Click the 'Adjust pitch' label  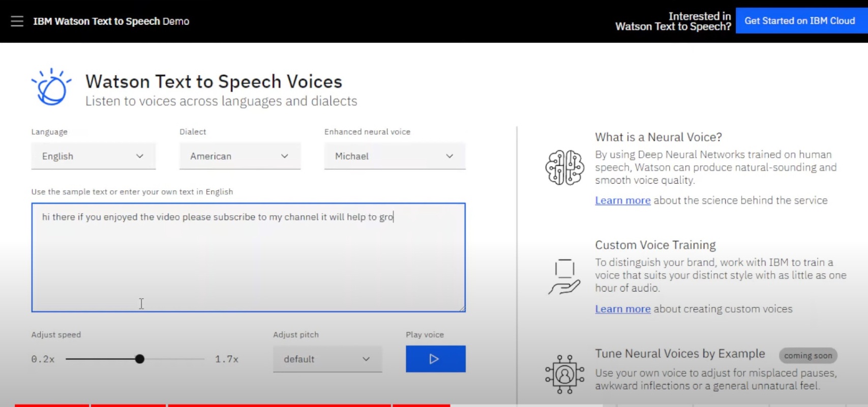[x=296, y=335]
